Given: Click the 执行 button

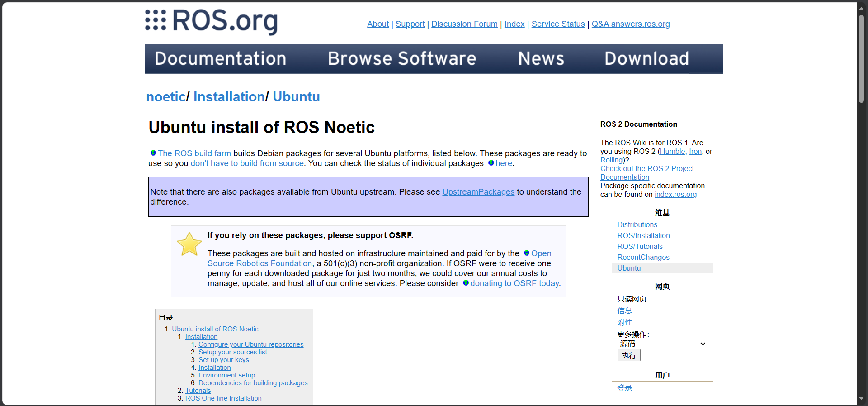Looking at the screenshot, I should click(629, 355).
